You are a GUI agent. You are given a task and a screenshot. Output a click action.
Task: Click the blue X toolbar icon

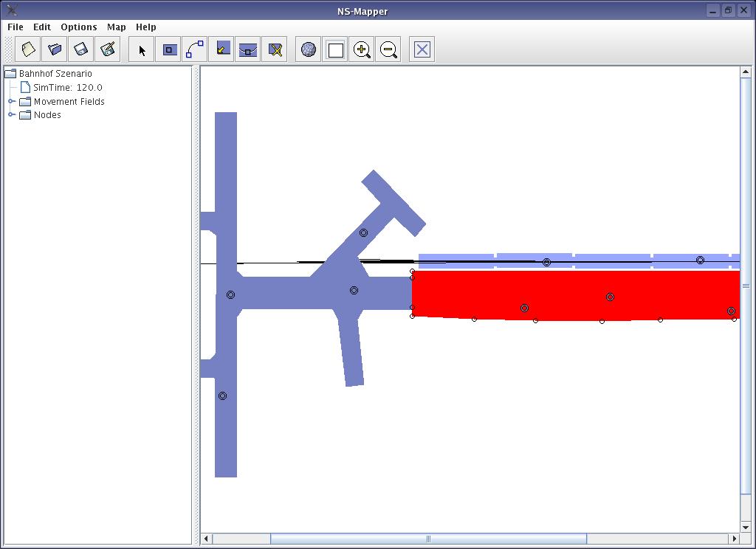[422, 49]
